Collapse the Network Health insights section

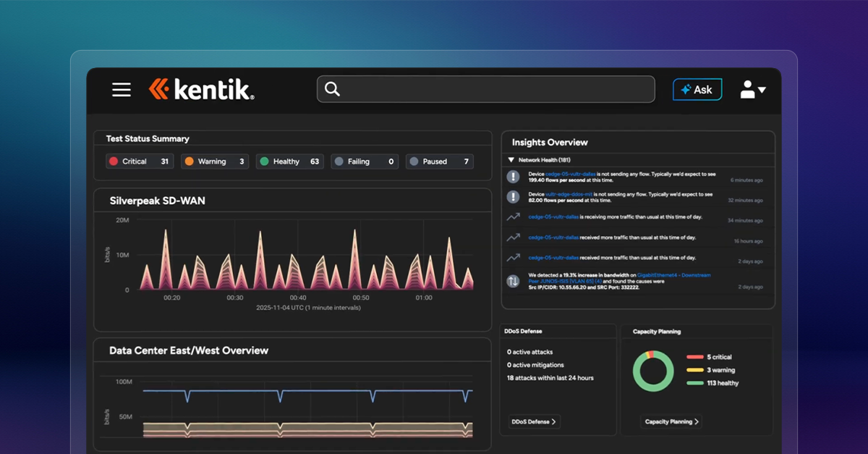(512, 159)
